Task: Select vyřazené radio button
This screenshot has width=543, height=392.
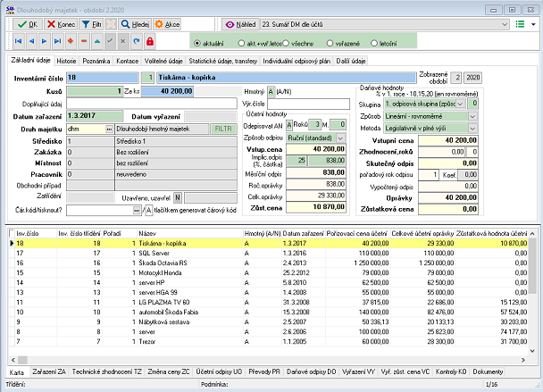Action: coord(330,43)
